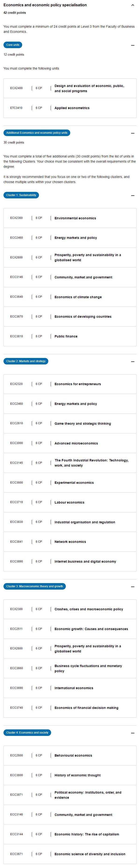Collapse Cluster 3 Macroeconomic minus icon
This screenshot has height=868, width=140.
pos(133,587)
